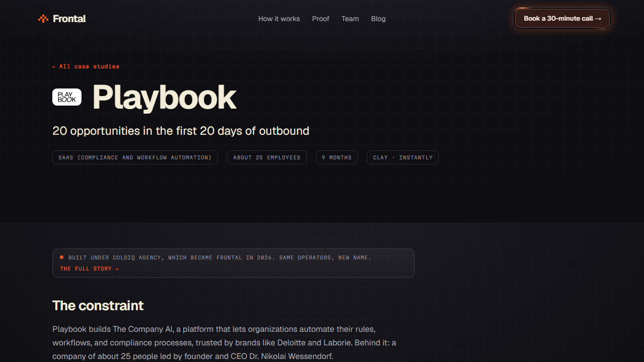Viewport: 644px width, 362px height.
Task: Click The constraint heading
Action: [x=98, y=306]
